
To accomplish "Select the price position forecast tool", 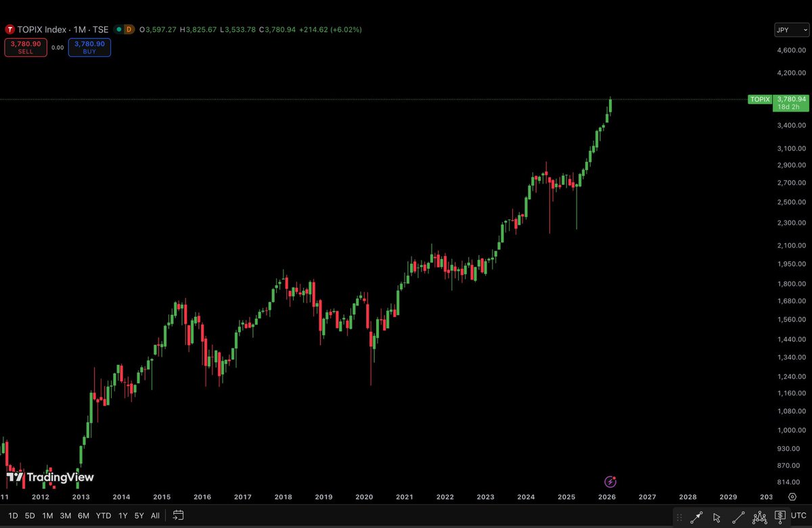I will click(780, 517).
